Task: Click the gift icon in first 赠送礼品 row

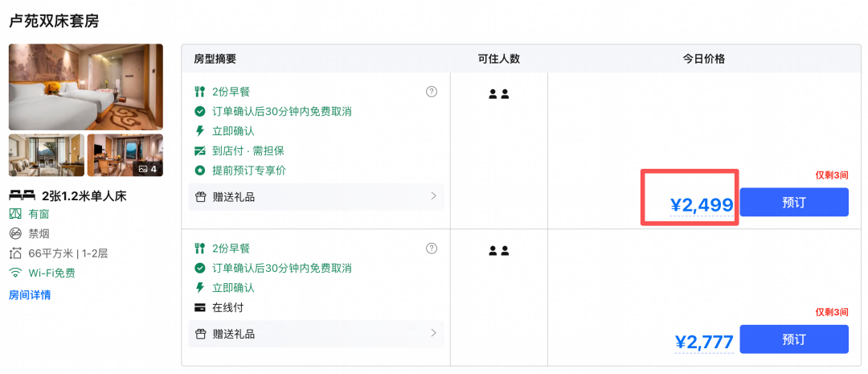Action: 200,197
